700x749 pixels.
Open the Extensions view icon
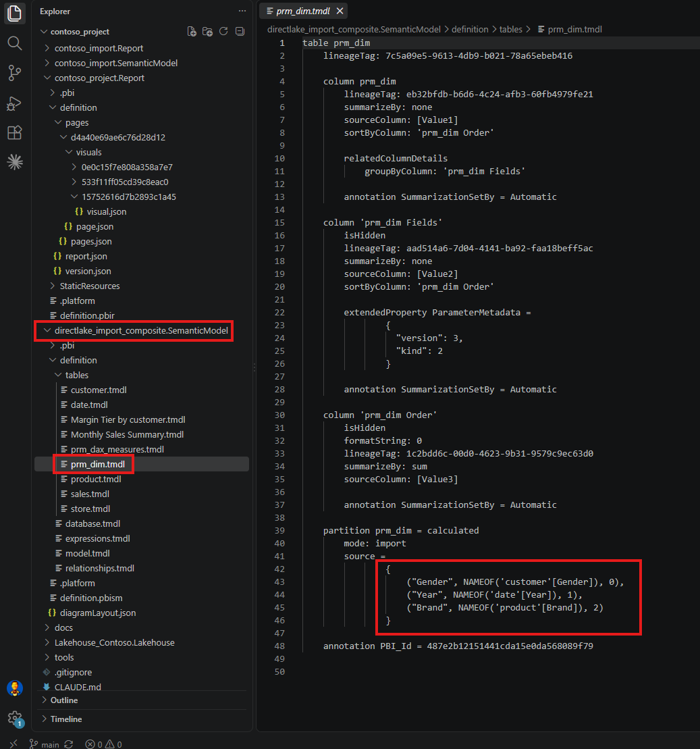(x=15, y=133)
